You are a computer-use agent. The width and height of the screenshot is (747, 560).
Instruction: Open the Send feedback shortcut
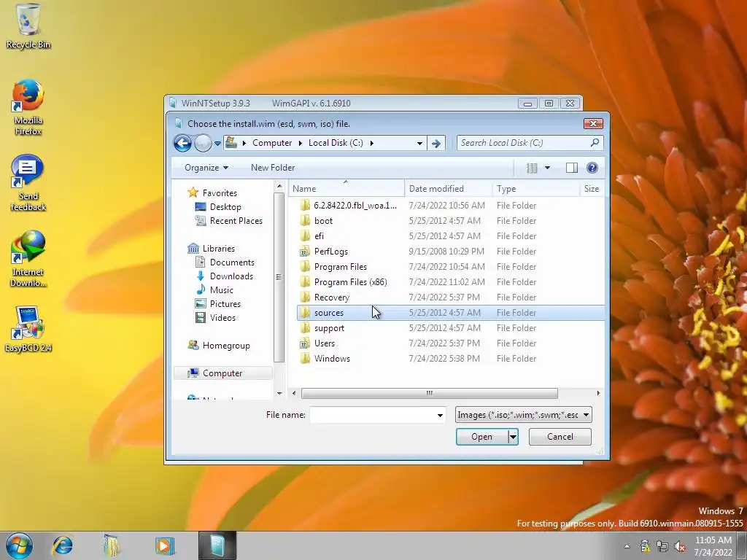coord(28,183)
